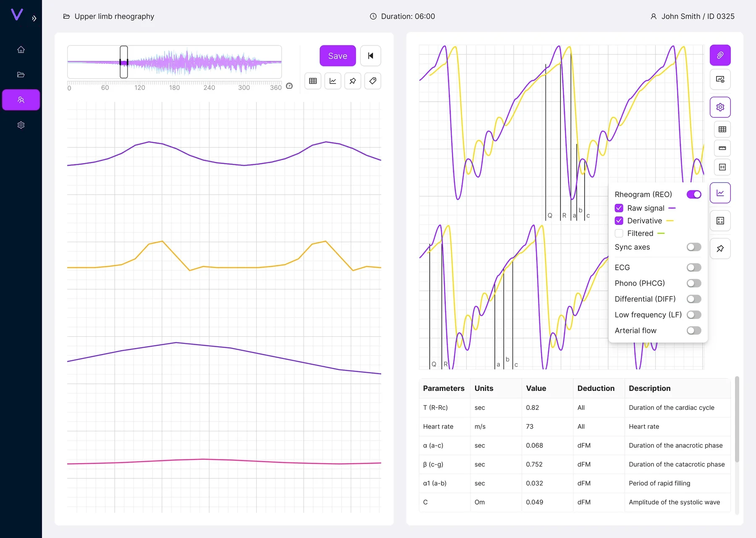Enable the ECG toggle
756x538 pixels.
click(x=694, y=267)
